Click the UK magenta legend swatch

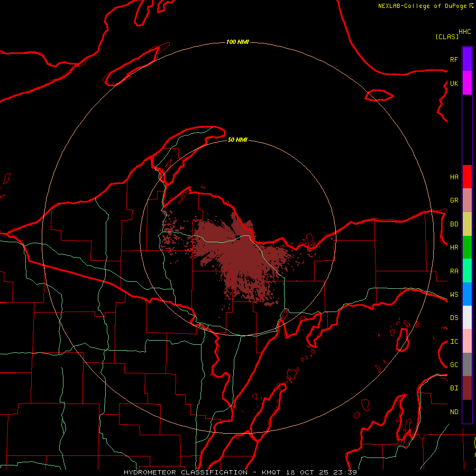(x=467, y=83)
